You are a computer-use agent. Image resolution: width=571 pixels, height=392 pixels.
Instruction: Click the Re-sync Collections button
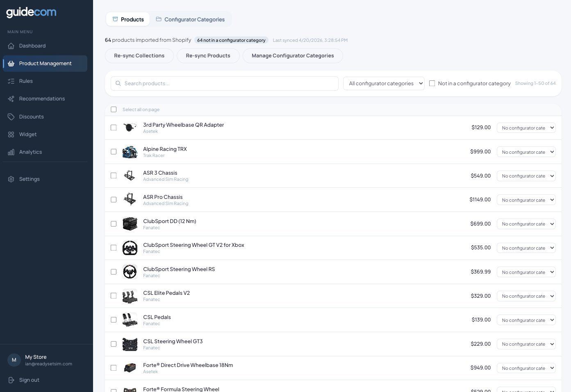[139, 56]
